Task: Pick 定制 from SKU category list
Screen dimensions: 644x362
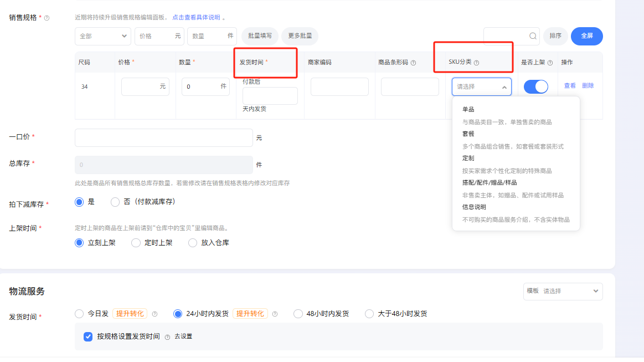Action: [x=468, y=158]
